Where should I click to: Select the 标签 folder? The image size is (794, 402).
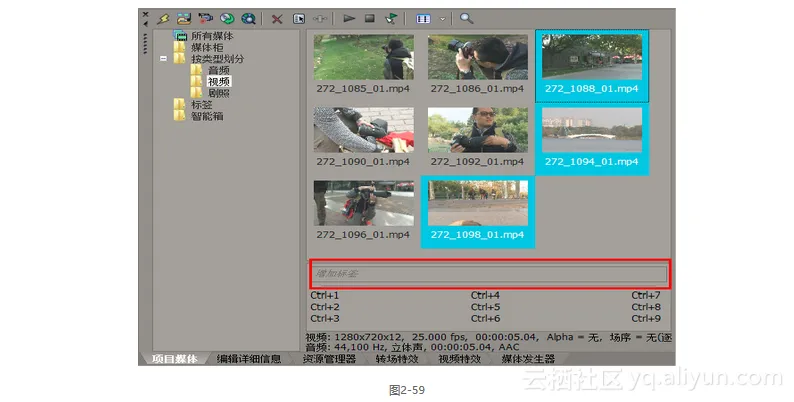pyautogui.click(x=202, y=105)
